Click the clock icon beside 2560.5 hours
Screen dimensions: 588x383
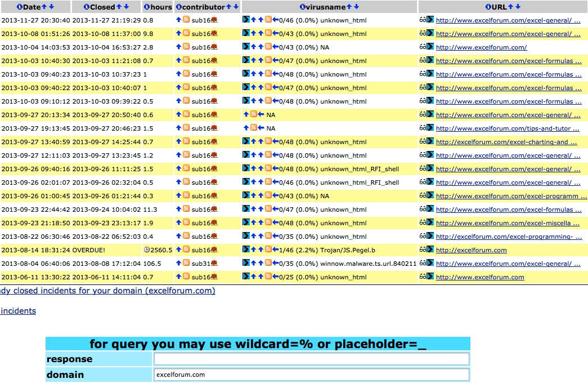[147, 250]
